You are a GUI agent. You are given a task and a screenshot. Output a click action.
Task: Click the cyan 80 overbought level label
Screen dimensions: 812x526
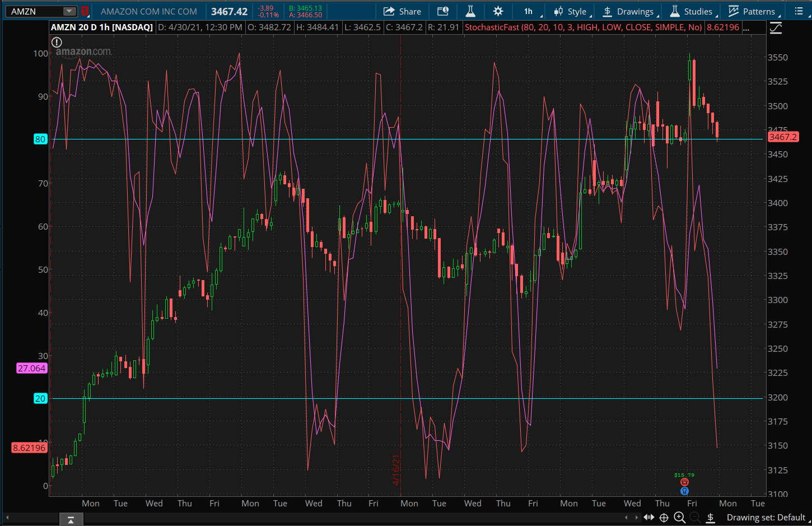click(x=40, y=139)
